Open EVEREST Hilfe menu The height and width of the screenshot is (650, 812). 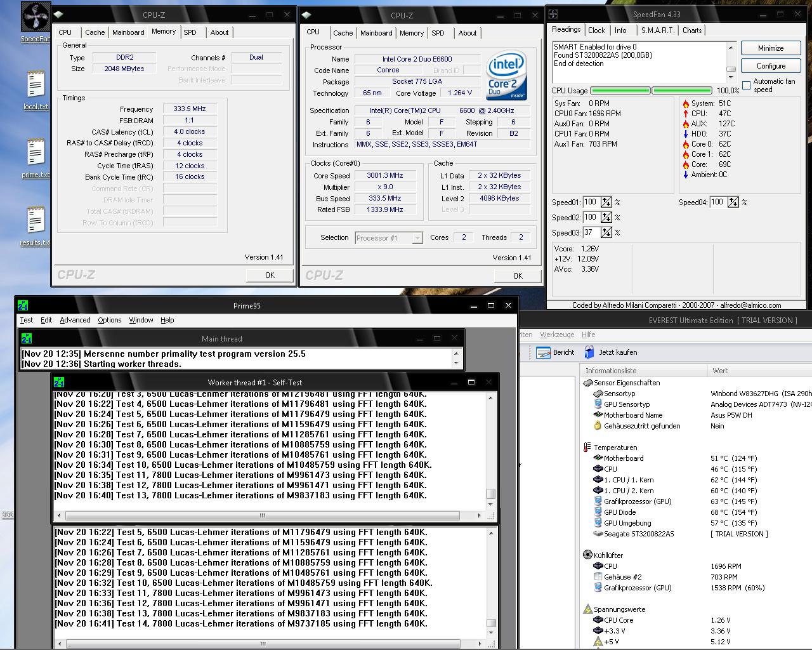point(589,335)
